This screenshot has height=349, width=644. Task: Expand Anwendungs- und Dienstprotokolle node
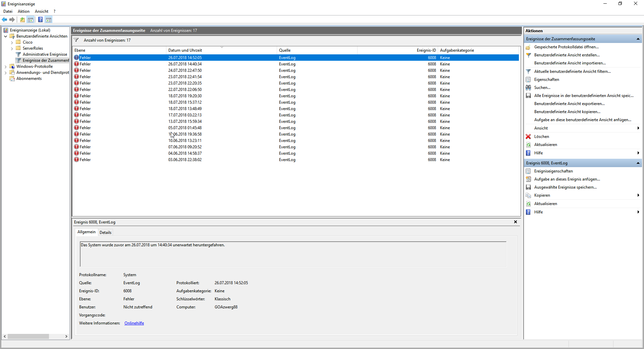[x=6, y=73]
